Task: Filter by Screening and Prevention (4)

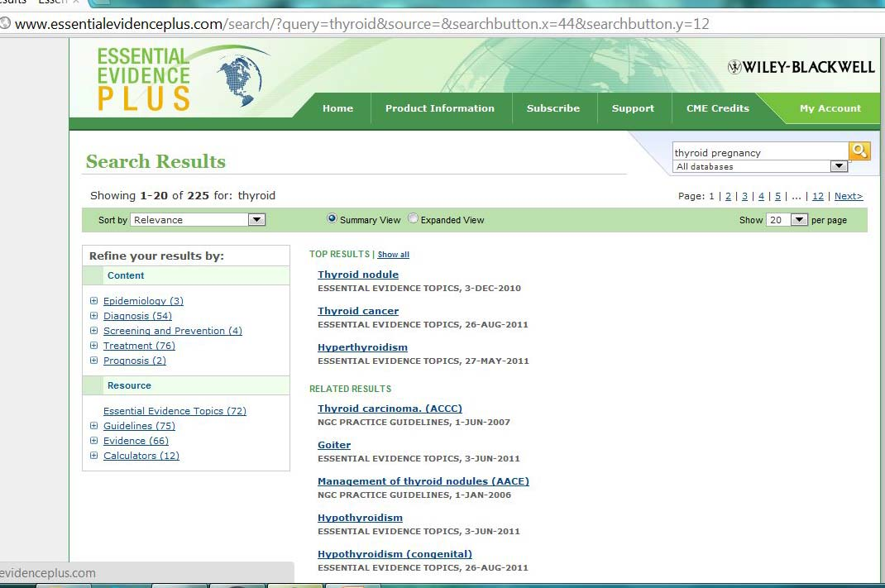Action: click(x=173, y=331)
